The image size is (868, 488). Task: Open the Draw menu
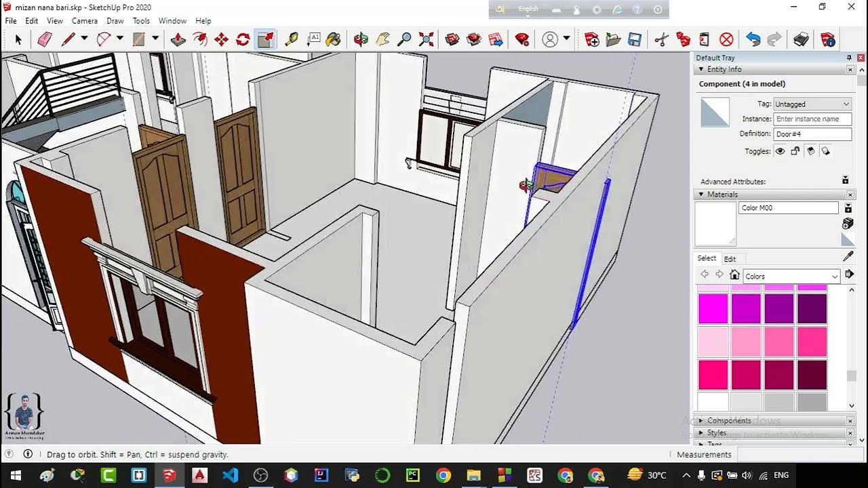(x=115, y=21)
